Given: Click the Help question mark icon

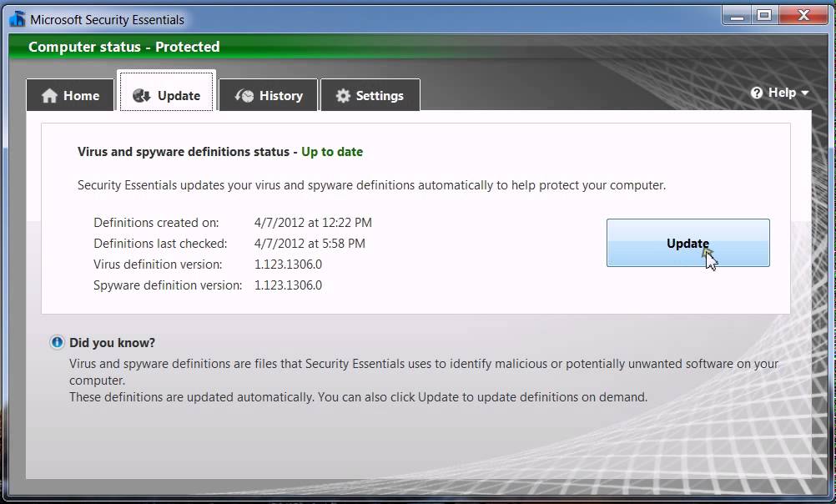Looking at the screenshot, I should pos(757,93).
